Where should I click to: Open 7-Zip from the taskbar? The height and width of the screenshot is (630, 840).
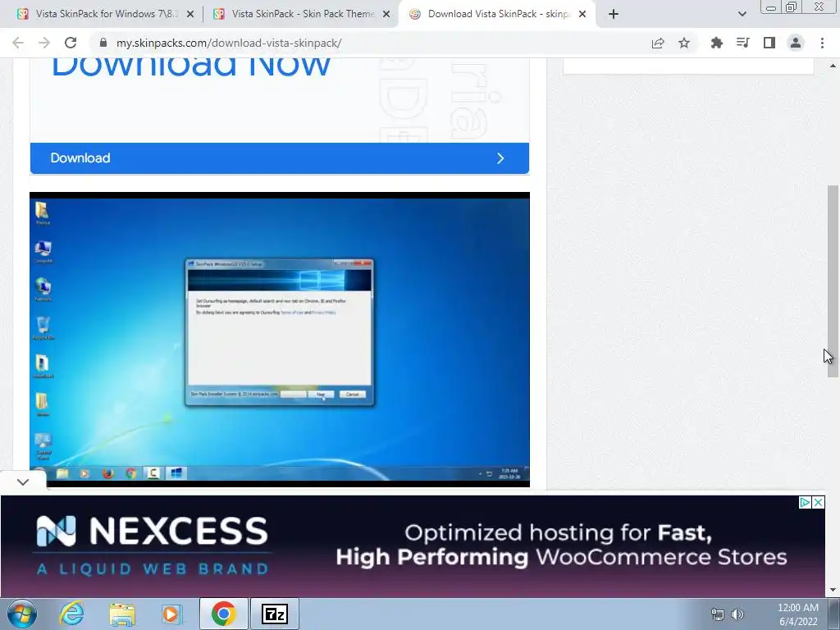coord(274,614)
